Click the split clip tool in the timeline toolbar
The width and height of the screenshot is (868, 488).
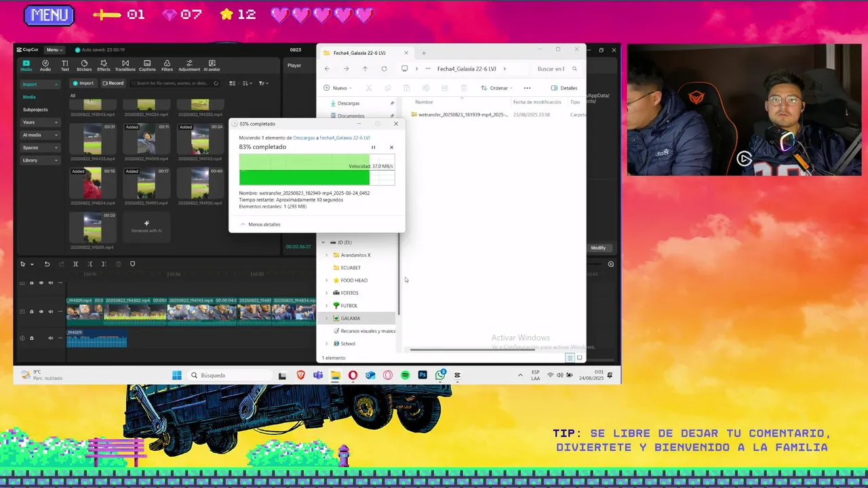point(75,264)
